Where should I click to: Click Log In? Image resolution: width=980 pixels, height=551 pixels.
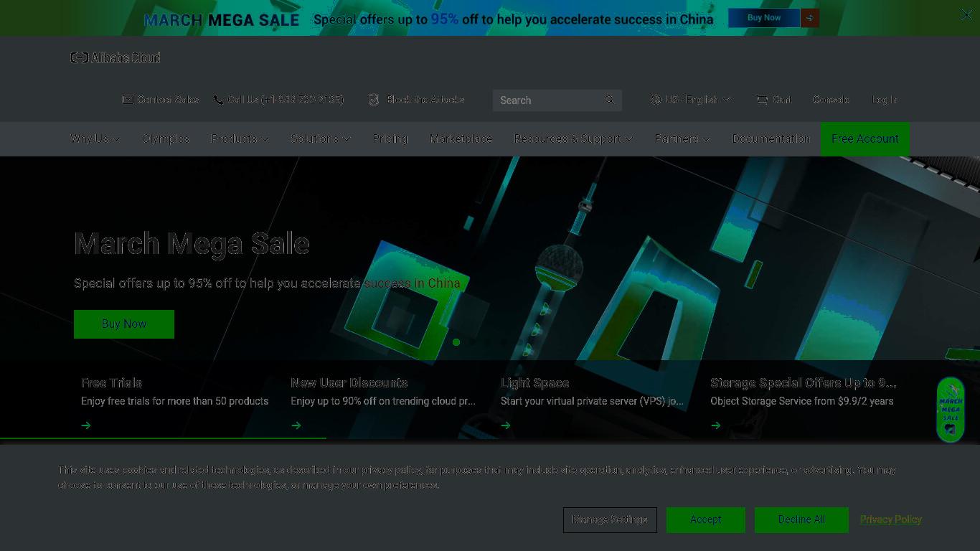point(885,100)
